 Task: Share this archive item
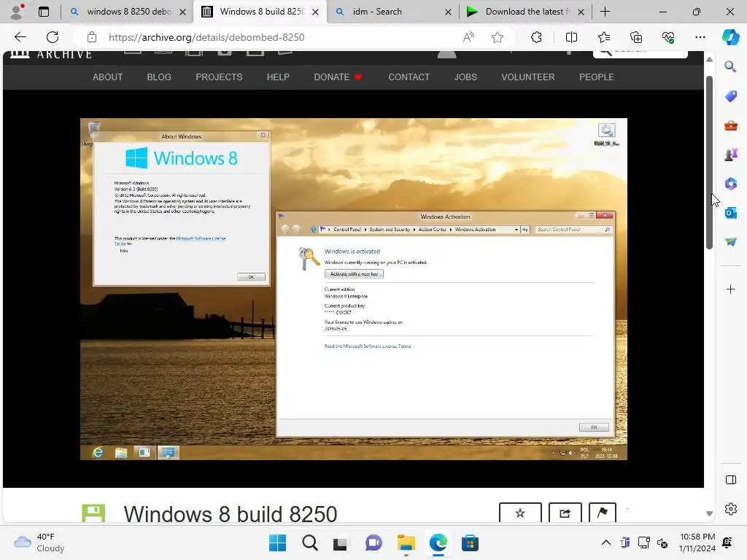click(565, 513)
